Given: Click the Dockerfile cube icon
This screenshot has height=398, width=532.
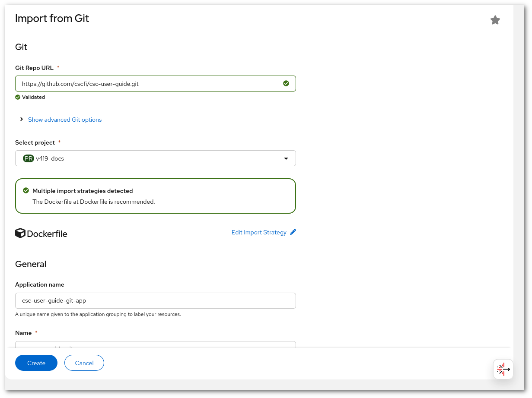Looking at the screenshot, I should point(20,233).
